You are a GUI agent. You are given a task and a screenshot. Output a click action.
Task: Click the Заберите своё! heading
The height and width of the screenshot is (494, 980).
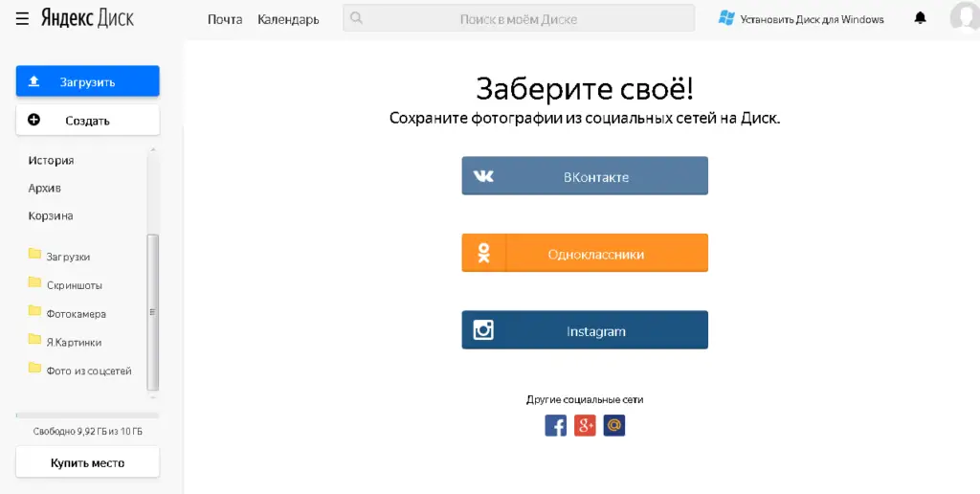tap(585, 89)
